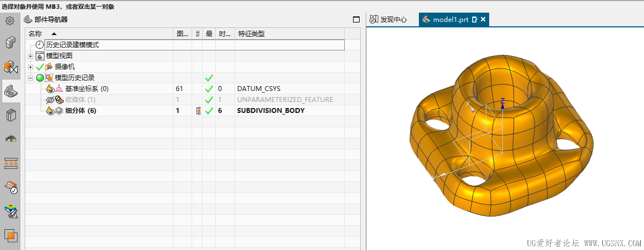Click layer value 61 in 基准坐标系 row

tap(179, 89)
